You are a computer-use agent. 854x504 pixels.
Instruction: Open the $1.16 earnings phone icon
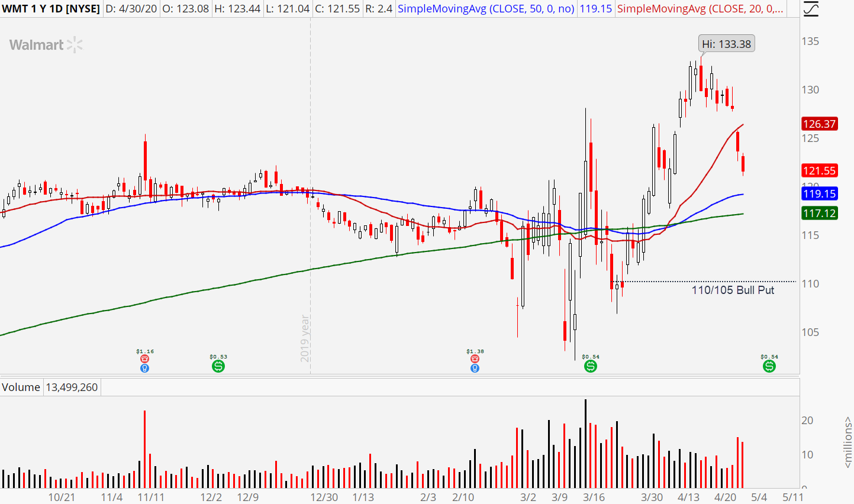[144, 359]
